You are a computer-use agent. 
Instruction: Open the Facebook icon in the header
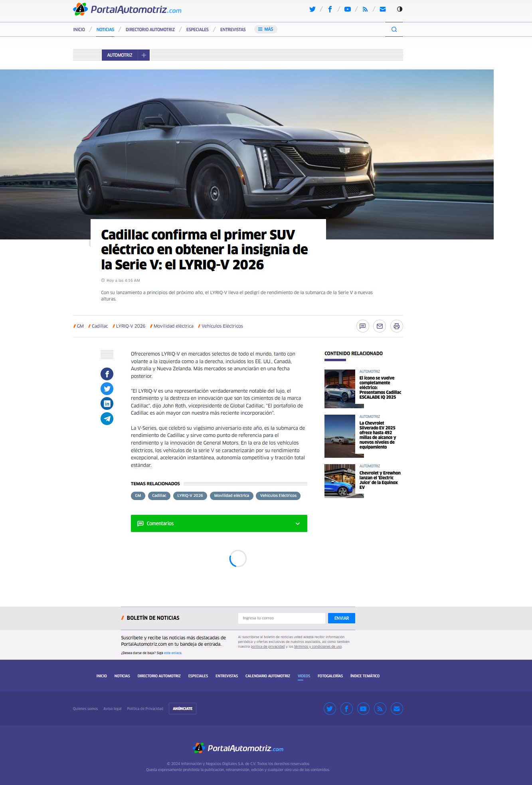(x=330, y=9)
